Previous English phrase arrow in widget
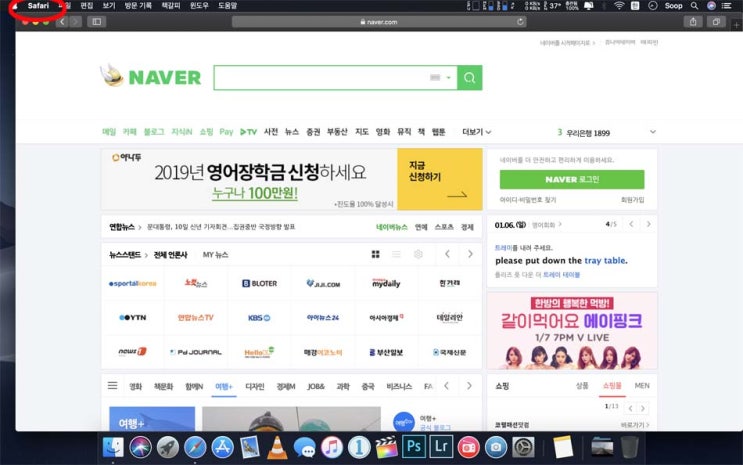Screen dimensions: 743x465 (631, 224)
